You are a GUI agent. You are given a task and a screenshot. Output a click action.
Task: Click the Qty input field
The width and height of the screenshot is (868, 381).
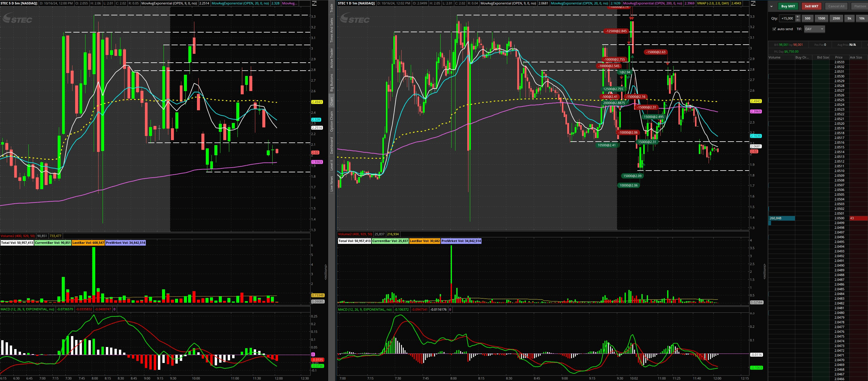click(x=787, y=19)
